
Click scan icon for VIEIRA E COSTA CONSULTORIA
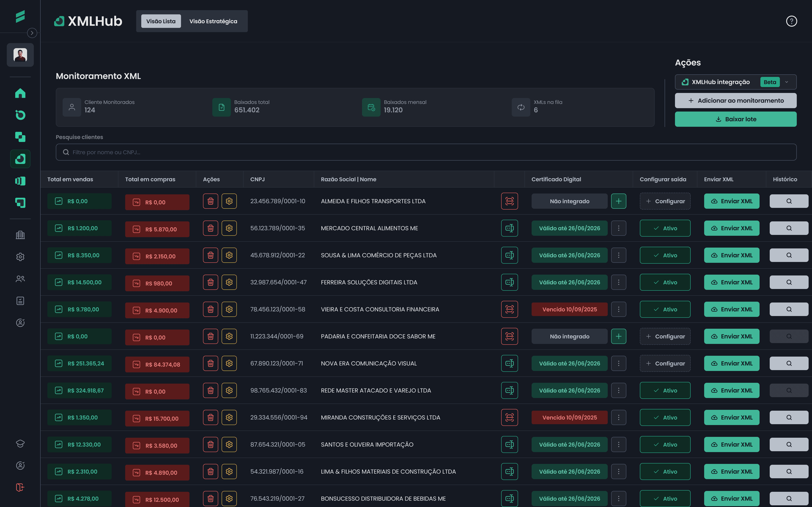pos(509,309)
